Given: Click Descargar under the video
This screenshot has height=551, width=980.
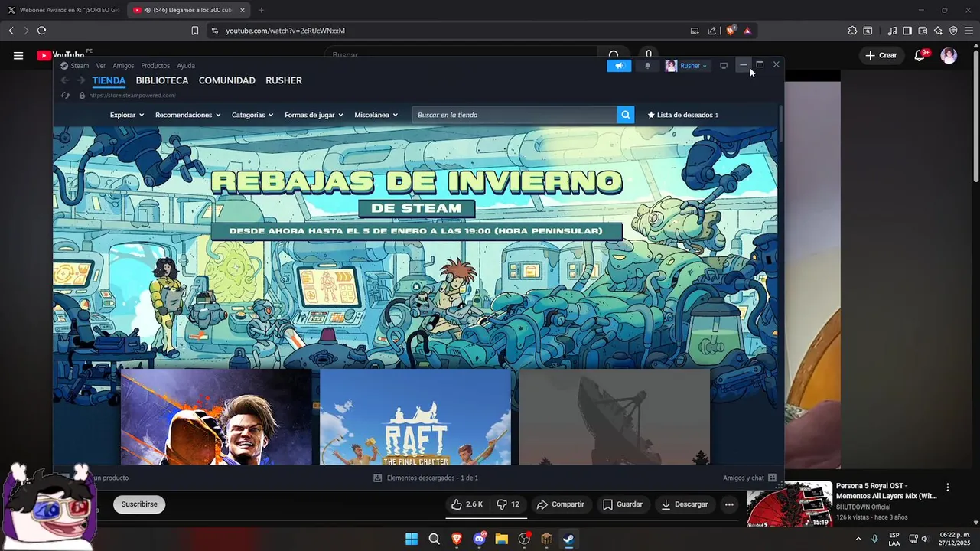Looking at the screenshot, I should (685, 504).
